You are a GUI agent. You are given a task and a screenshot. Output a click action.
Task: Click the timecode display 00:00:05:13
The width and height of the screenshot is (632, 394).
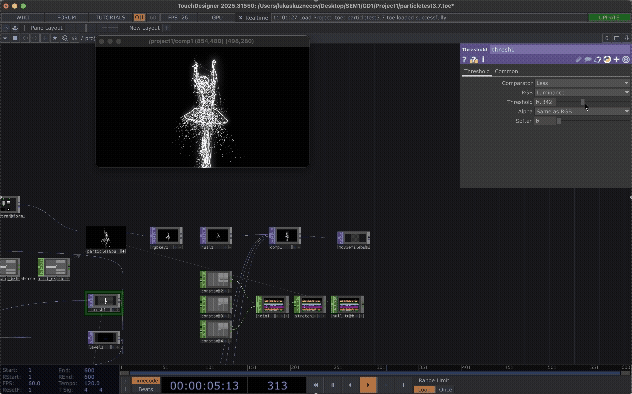204,386
